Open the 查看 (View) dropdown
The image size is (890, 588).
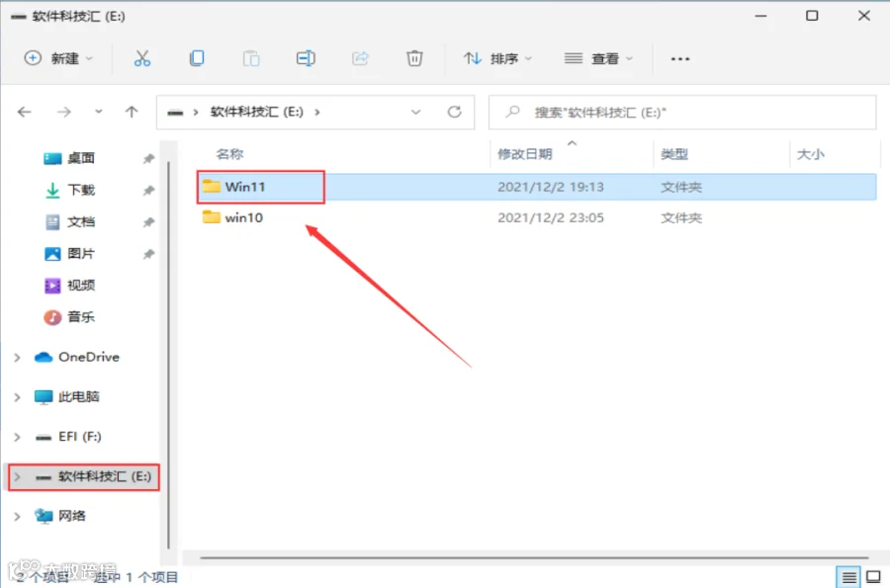pyautogui.click(x=598, y=58)
